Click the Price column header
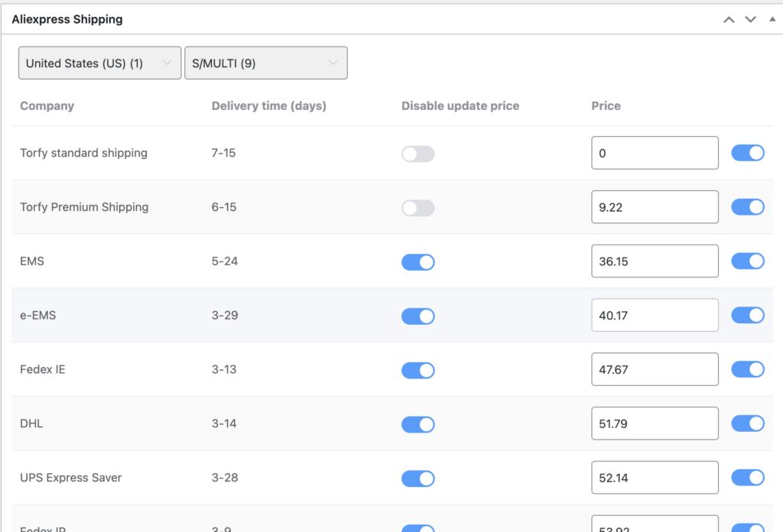This screenshot has width=783, height=532. tap(606, 105)
